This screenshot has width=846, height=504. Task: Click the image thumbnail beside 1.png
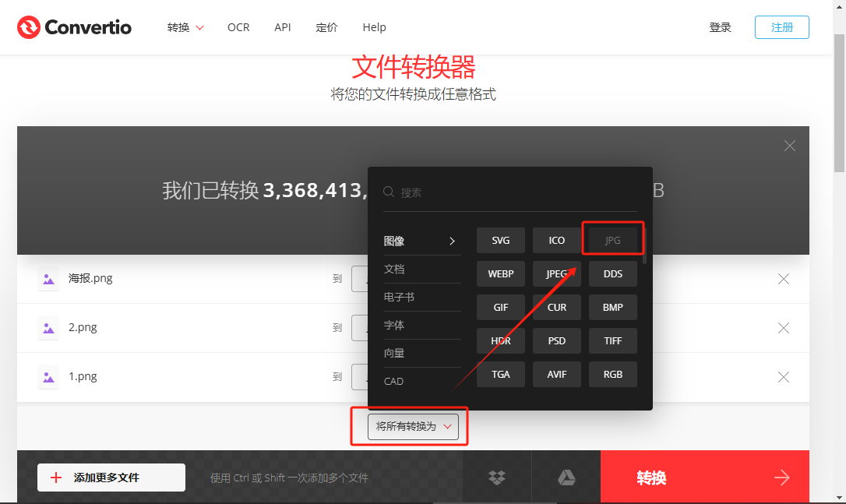pyautogui.click(x=48, y=376)
